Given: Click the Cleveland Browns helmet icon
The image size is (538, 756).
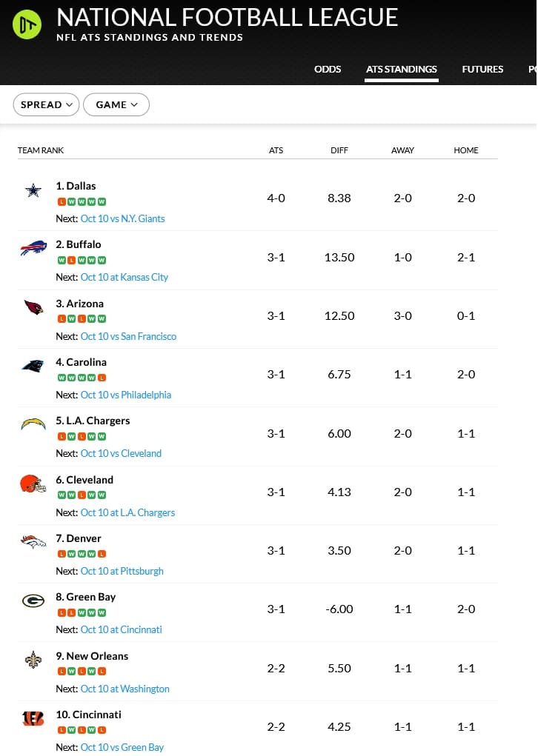Looking at the screenshot, I should [x=33, y=484].
